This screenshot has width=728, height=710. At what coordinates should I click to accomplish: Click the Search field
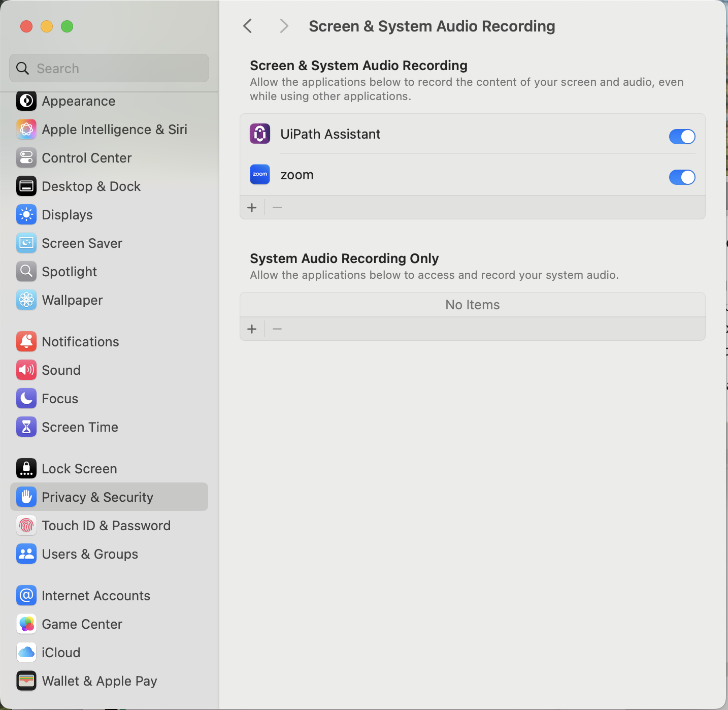(x=109, y=69)
